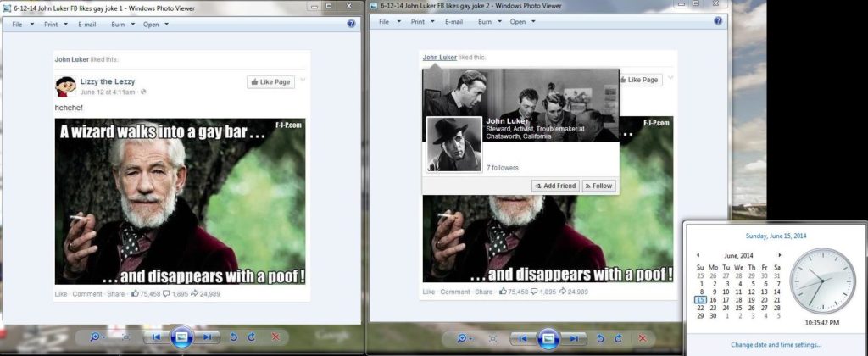Expand the Print menu in the right viewer

click(x=421, y=21)
